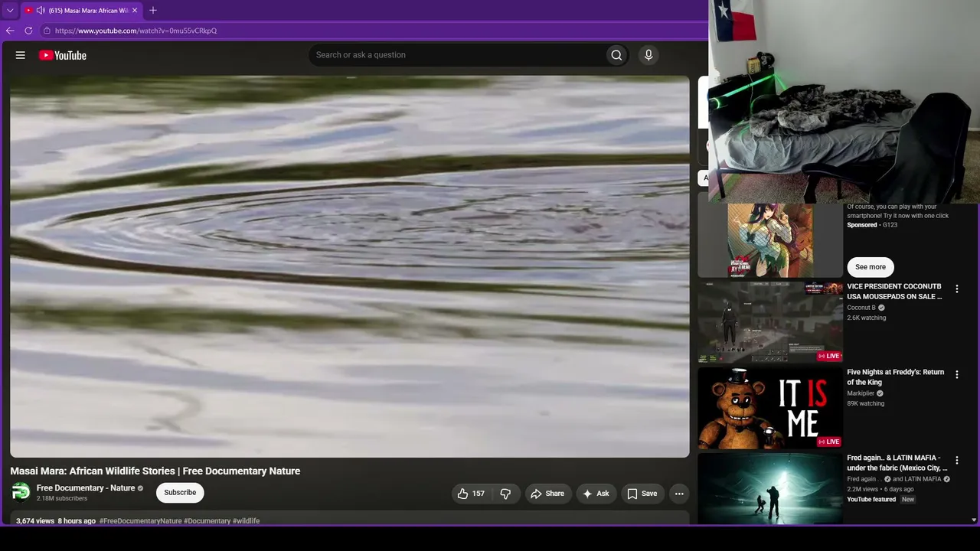The image size is (980, 551).
Task: Open Five Nights at Freddy's thumbnail
Action: pyautogui.click(x=770, y=408)
